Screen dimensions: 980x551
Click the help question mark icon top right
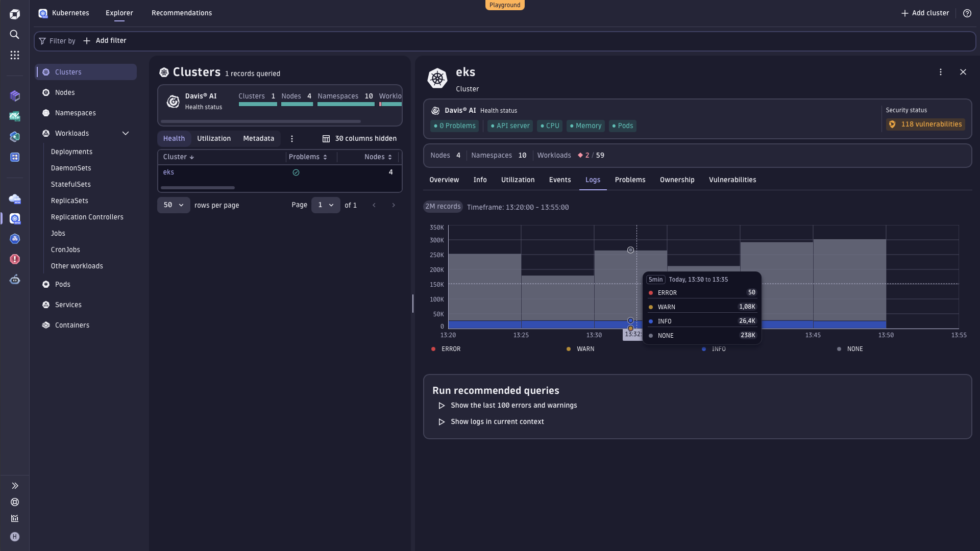point(967,13)
